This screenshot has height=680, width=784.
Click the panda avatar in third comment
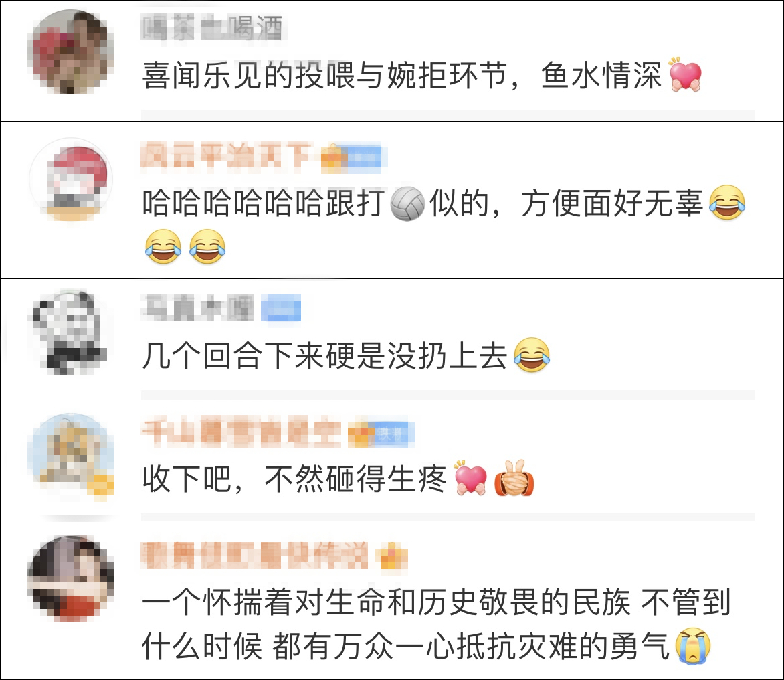(x=70, y=332)
